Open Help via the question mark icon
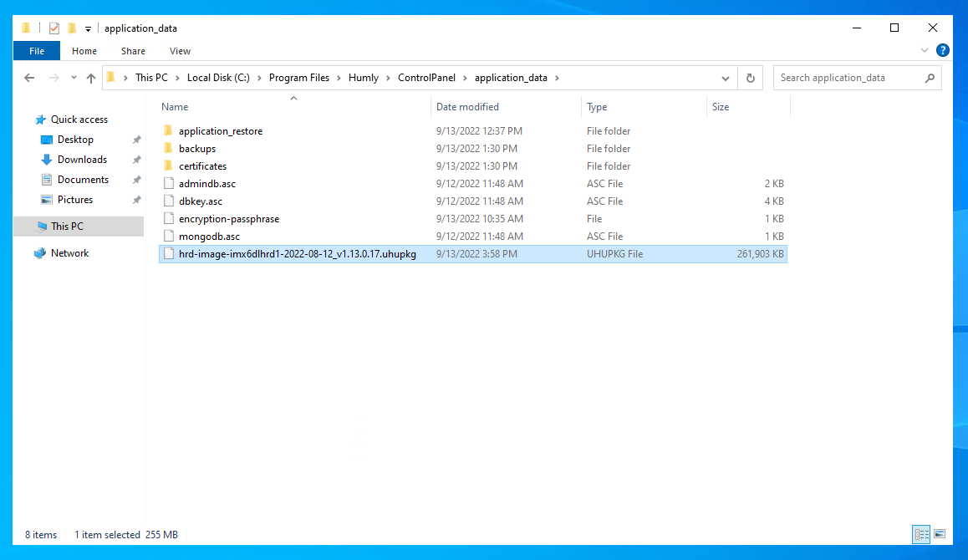Image resolution: width=968 pixels, height=560 pixels. point(942,51)
